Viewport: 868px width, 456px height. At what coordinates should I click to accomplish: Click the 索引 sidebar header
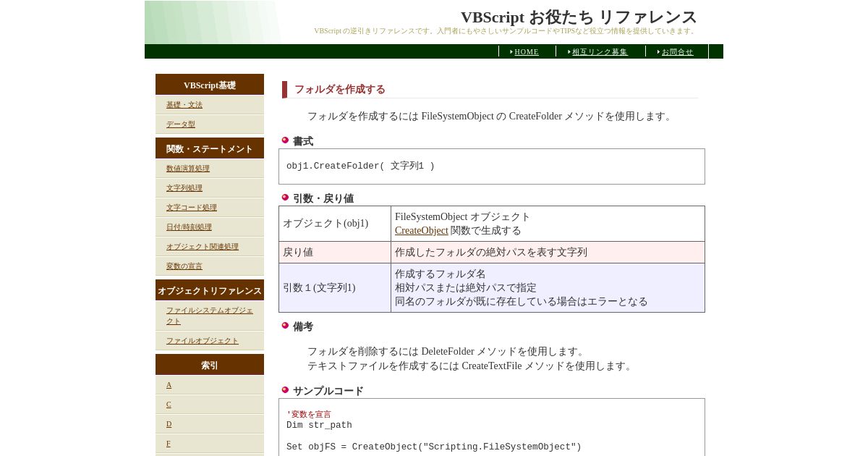click(210, 365)
